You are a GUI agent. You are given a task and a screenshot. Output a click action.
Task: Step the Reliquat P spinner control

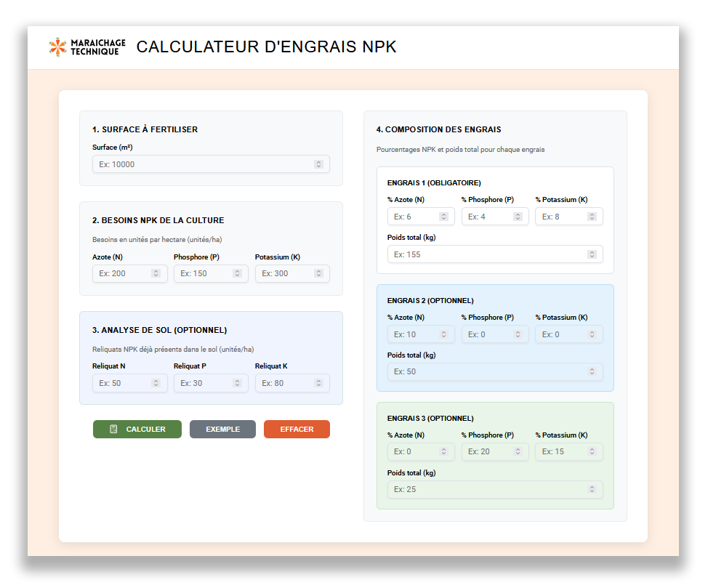[x=237, y=383]
